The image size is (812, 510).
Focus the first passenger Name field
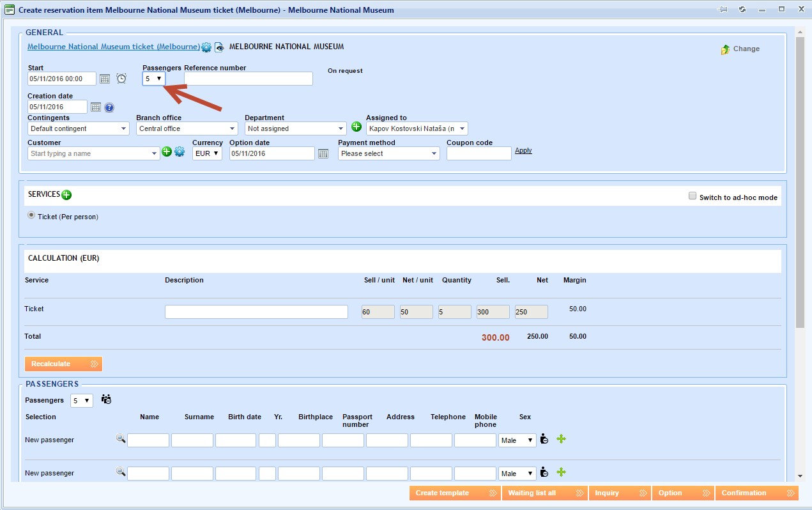point(148,440)
